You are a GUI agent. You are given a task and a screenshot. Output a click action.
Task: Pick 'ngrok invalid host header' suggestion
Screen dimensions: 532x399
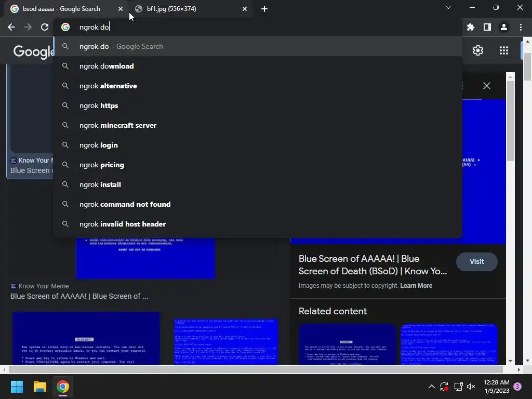pyautogui.click(x=258, y=224)
